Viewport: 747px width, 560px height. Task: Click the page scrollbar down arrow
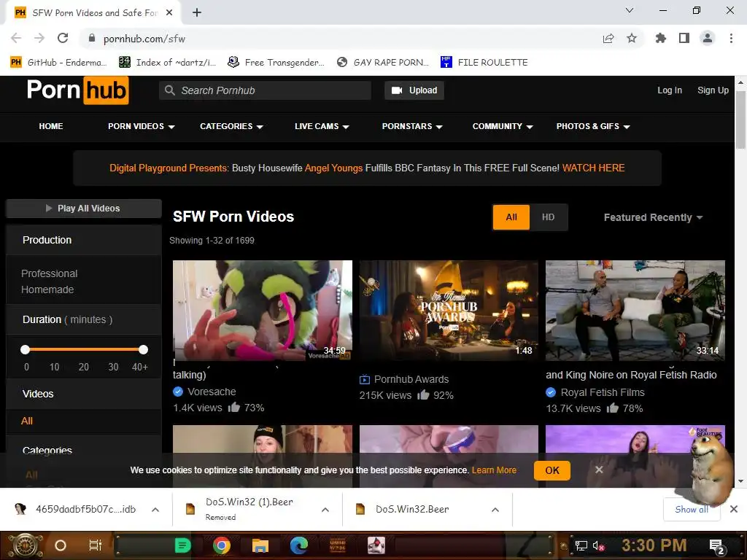pyautogui.click(x=741, y=481)
